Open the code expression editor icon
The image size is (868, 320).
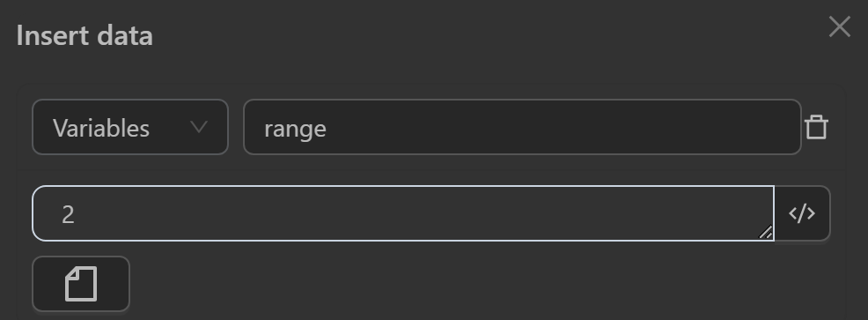coord(802,213)
